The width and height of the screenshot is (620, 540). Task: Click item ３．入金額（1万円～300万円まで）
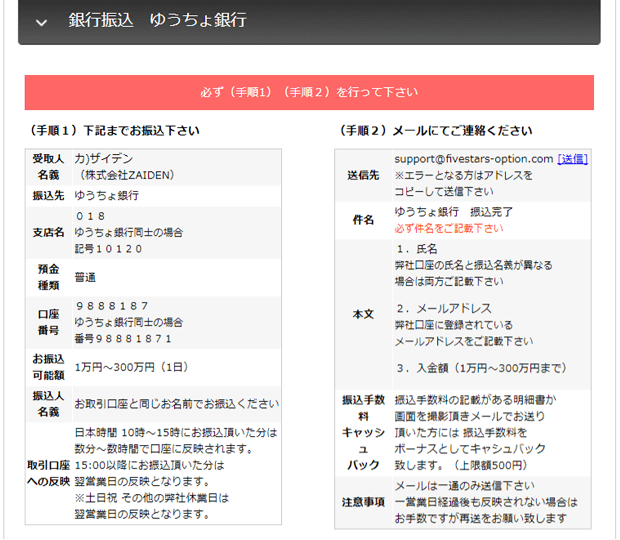(x=482, y=368)
